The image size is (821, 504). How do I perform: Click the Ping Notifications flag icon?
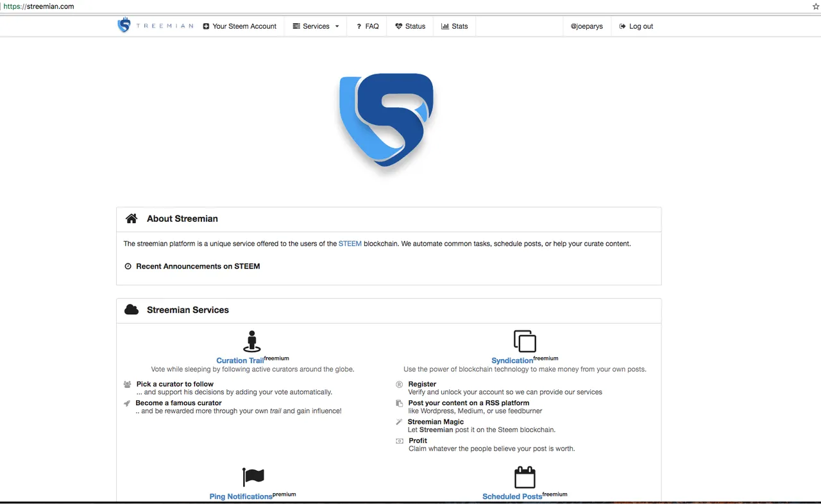pos(253,477)
